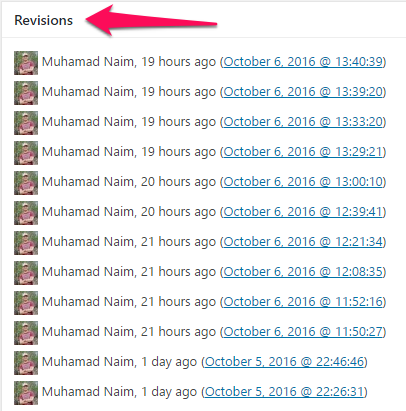Open the October 6, 2016 @ 12:08:35 revision
Screen dimensions: 406x411
(303, 272)
